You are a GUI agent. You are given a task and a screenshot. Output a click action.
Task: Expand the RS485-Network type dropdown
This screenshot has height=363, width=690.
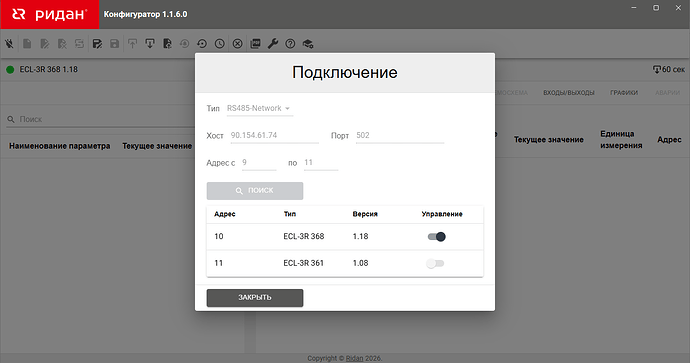pyautogui.click(x=260, y=108)
